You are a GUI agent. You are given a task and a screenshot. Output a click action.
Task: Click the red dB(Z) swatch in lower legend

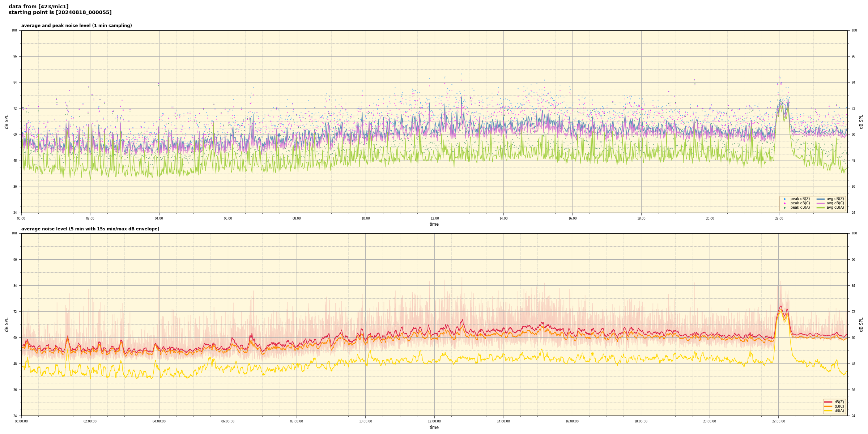point(828,402)
